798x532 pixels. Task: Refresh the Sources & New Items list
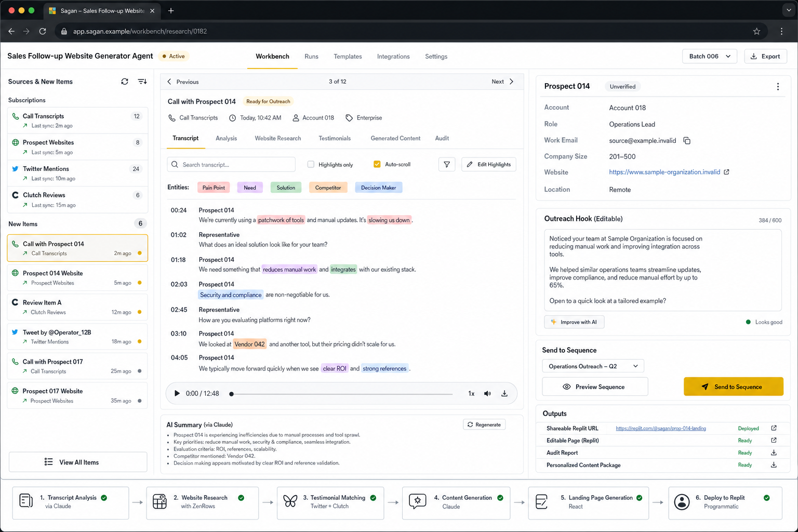(125, 82)
